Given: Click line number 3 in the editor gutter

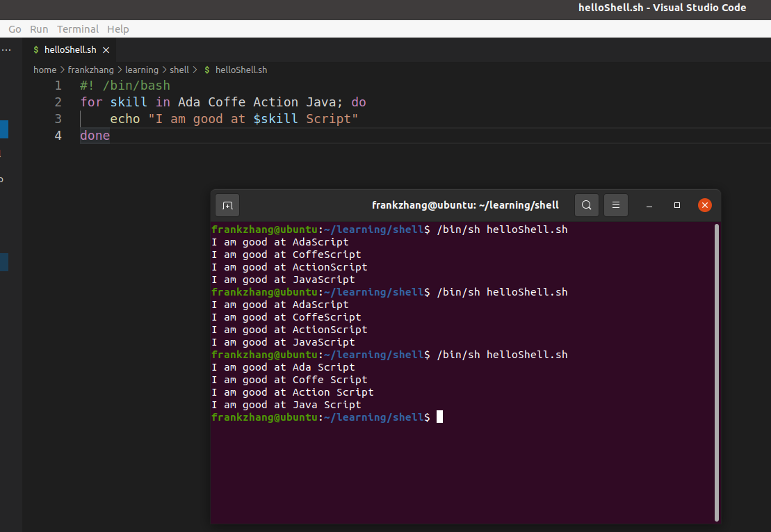Looking at the screenshot, I should click(58, 119).
